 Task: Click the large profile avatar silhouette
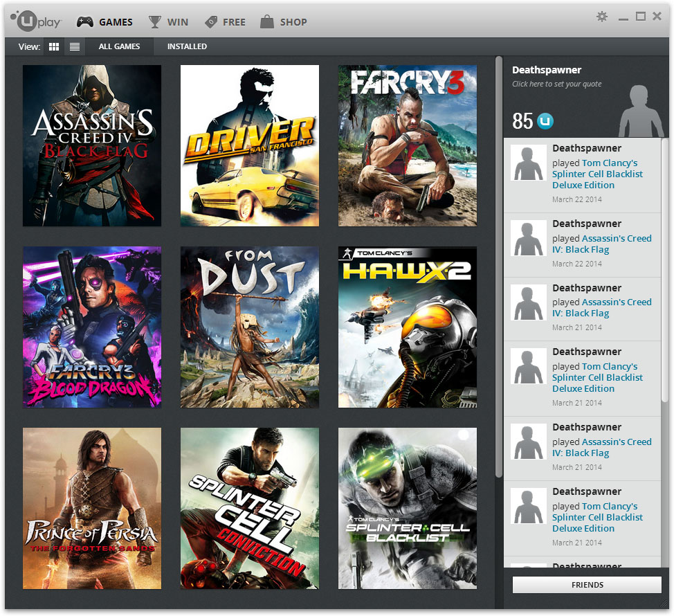(641, 111)
